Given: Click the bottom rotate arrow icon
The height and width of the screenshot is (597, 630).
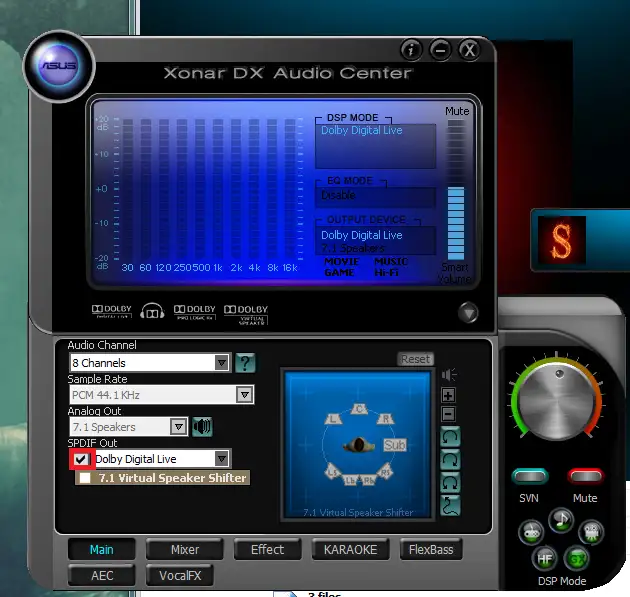Looking at the screenshot, I should 450,483.
